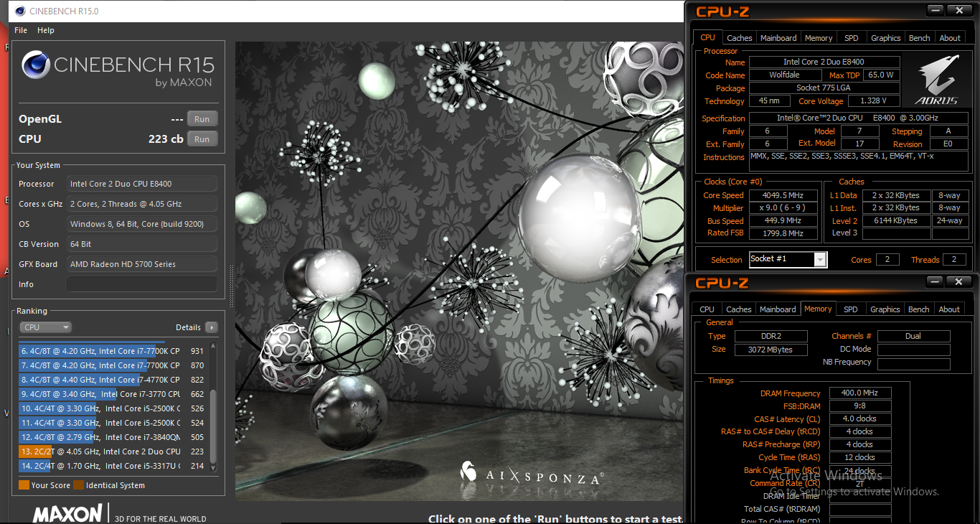Viewport: 980px width, 524px height.
Task: Switch to Bench tab in upper CPU-Z
Action: [x=920, y=38]
